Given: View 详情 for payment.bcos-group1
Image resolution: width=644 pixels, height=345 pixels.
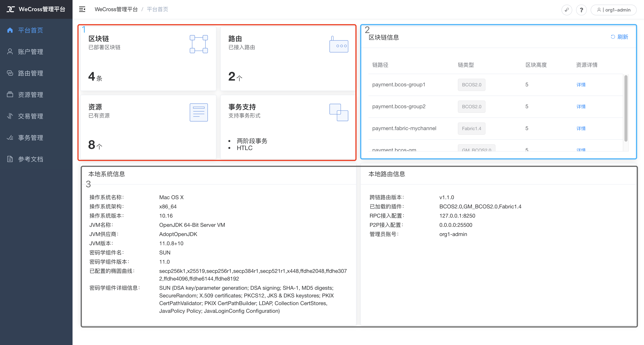Looking at the screenshot, I should click(x=581, y=85).
